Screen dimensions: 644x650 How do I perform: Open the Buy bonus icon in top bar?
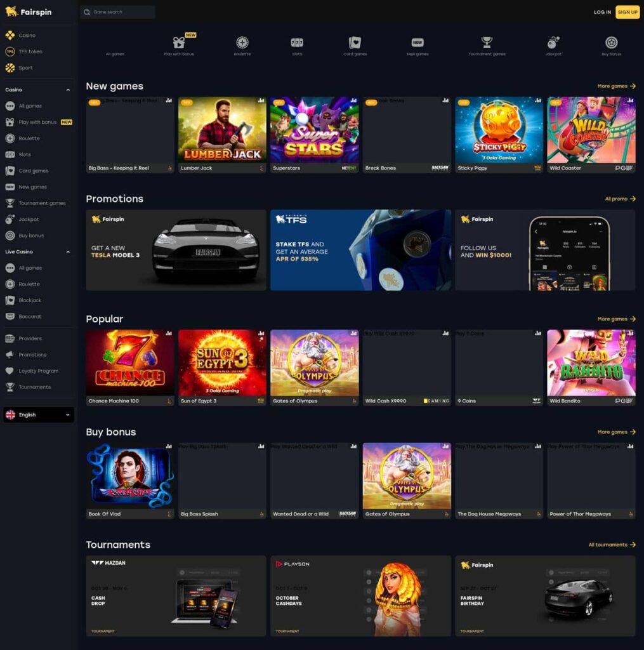click(x=611, y=43)
